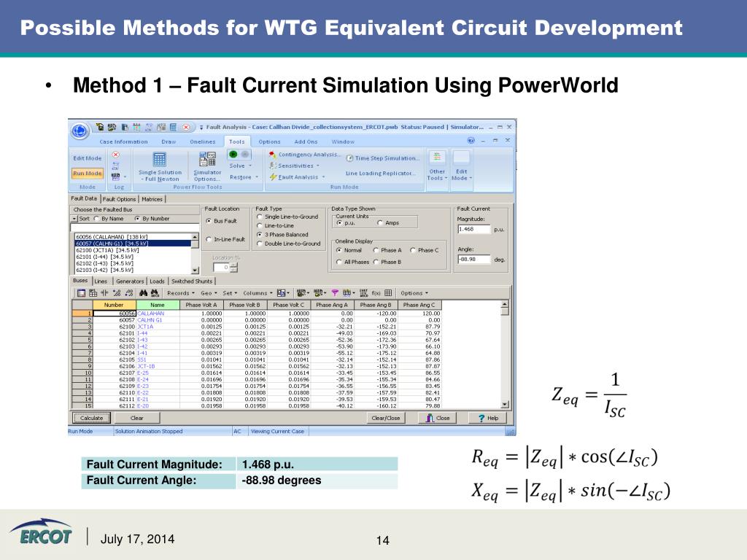
Task: Open the grid Options dropdown
Action: (414, 293)
